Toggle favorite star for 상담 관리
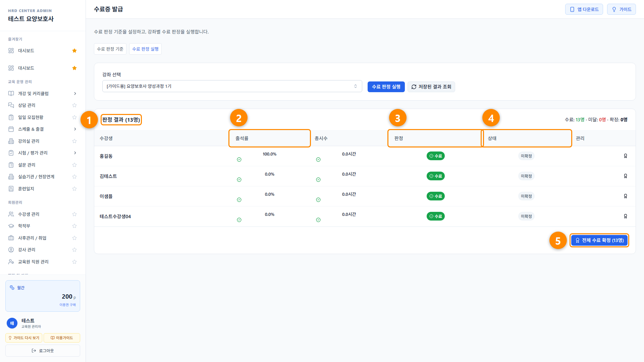Image resolution: width=644 pixels, height=362 pixels. click(74, 105)
